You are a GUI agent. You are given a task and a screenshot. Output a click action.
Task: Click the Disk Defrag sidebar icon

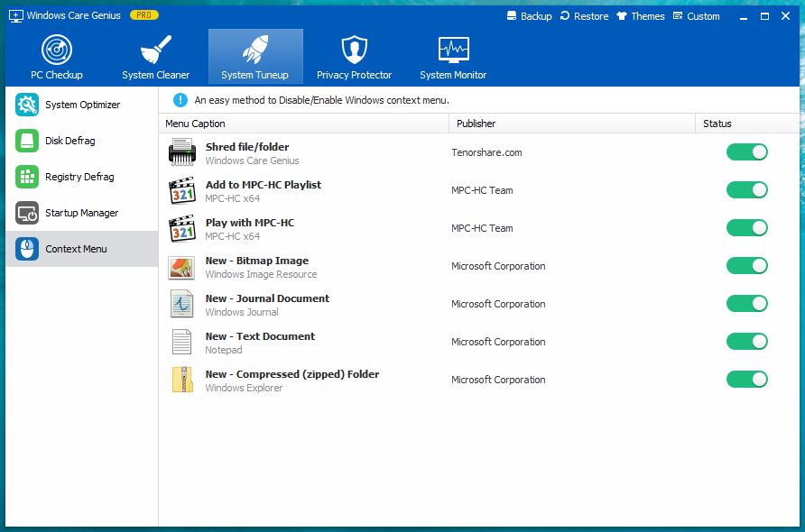[x=27, y=141]
